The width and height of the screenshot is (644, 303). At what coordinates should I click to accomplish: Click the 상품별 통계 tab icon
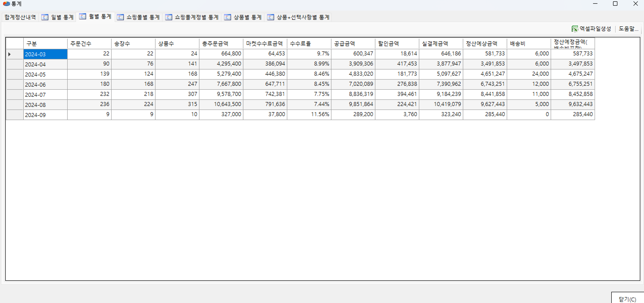click(228, 17)
